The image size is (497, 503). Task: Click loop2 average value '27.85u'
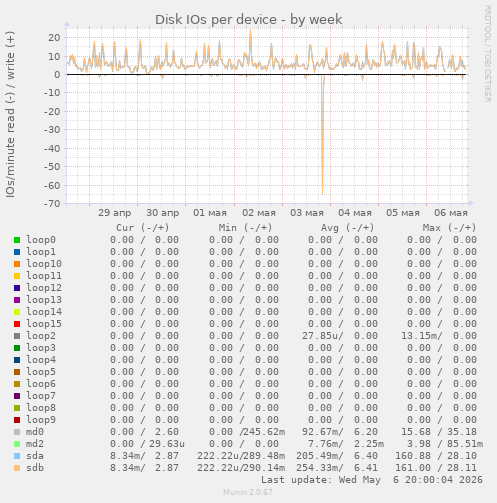pyautogui.click(x=320, y=336)
